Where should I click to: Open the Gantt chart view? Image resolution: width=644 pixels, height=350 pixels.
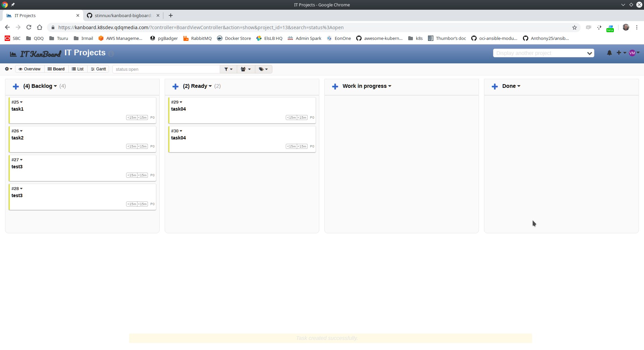coord(98,69)
